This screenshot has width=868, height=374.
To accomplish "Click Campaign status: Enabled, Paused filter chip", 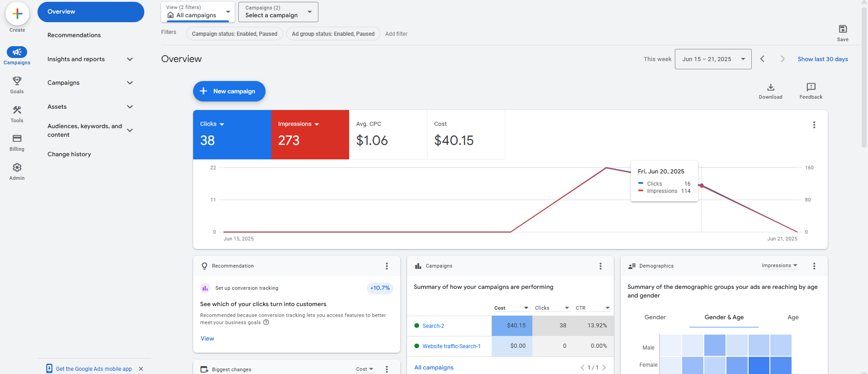I will pos(235,34).
